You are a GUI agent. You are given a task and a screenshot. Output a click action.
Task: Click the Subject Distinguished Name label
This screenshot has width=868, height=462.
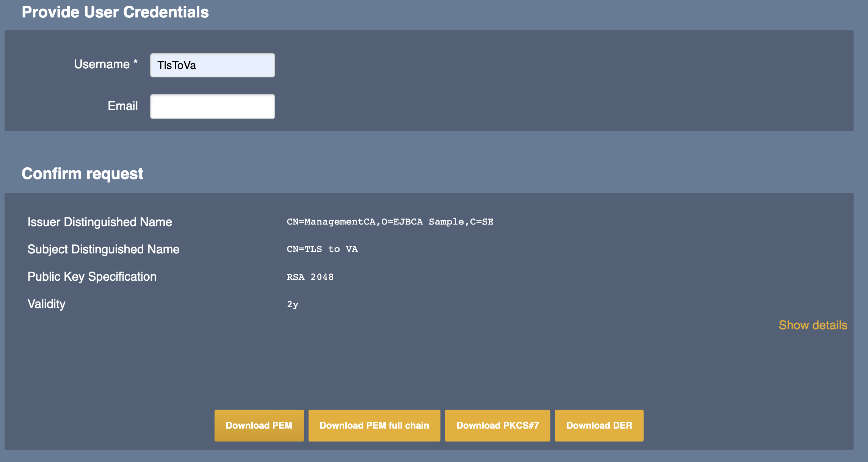coord(103,249)
